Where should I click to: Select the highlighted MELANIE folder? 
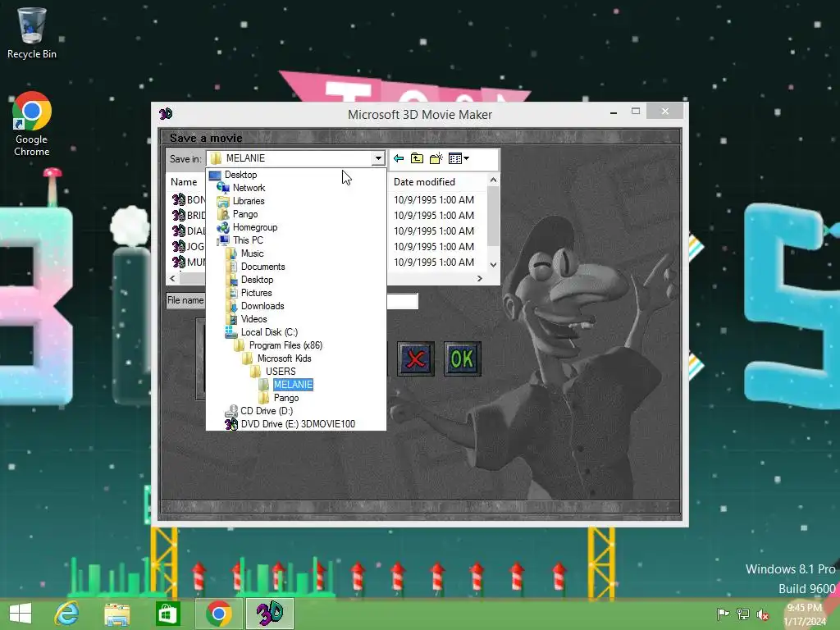293,385
